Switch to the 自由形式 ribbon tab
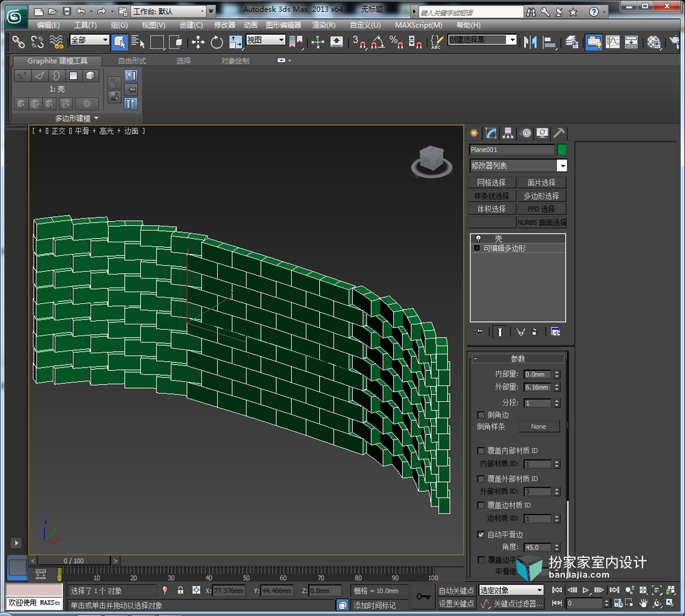Screen dimensions: 685x616 click(132, 61)
